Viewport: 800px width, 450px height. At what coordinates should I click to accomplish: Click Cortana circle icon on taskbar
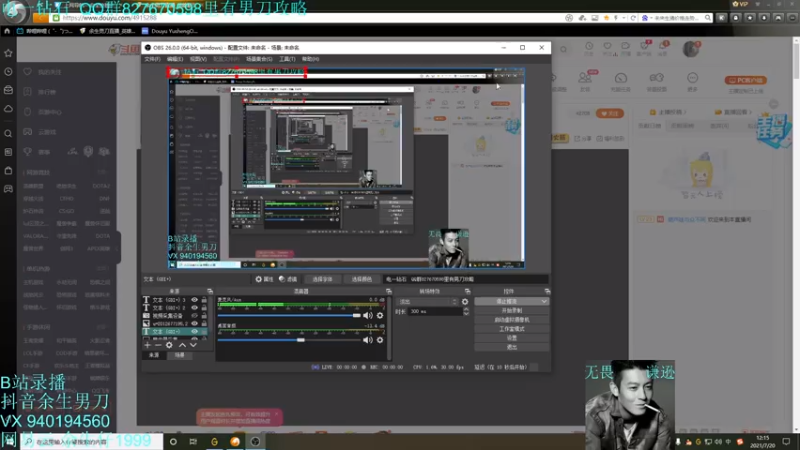click(173, 442)
